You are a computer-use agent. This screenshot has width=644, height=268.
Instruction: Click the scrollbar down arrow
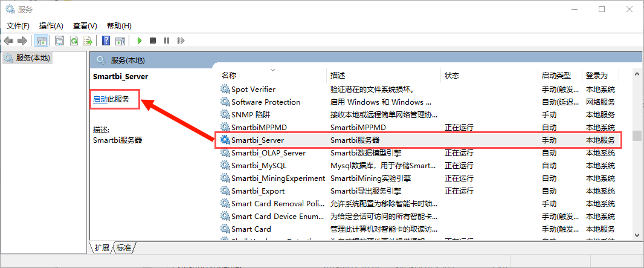(637, 235)
